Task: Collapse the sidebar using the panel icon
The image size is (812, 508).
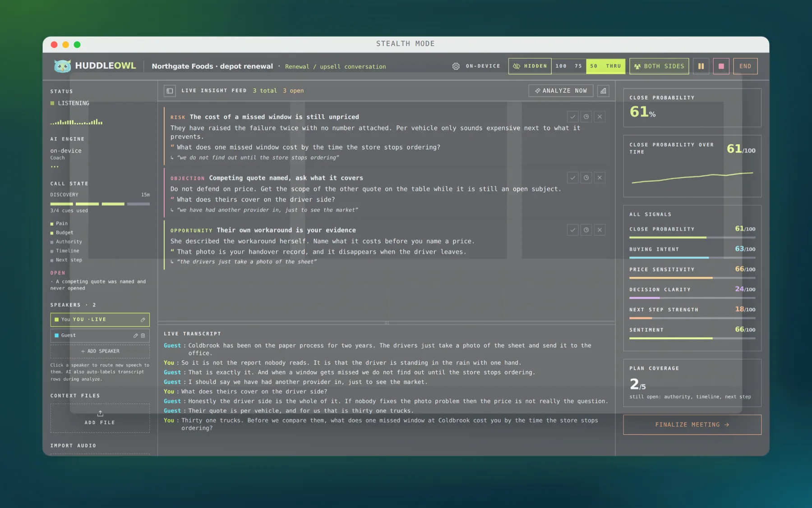Action: pyautogui.click(x=170, y=91)
